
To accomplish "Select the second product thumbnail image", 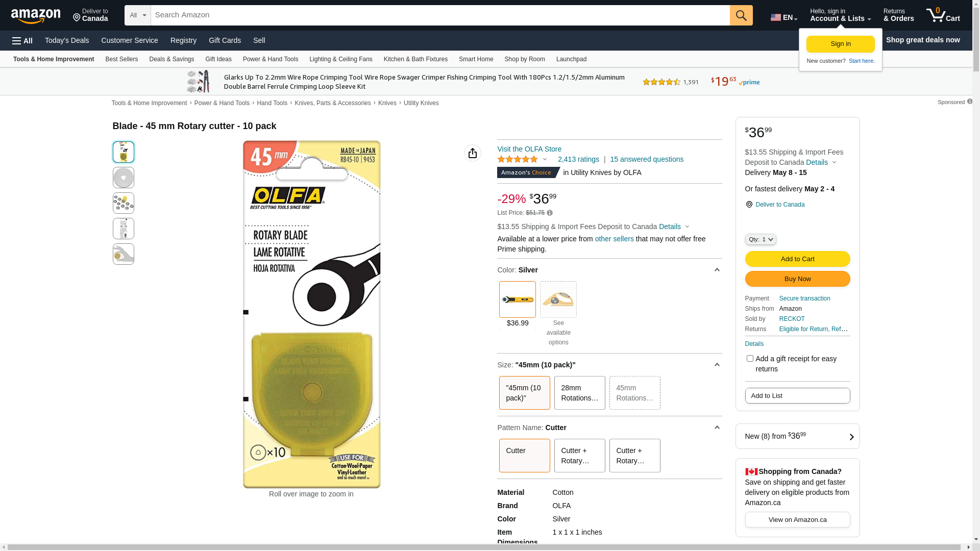I will tap(124, 178).
